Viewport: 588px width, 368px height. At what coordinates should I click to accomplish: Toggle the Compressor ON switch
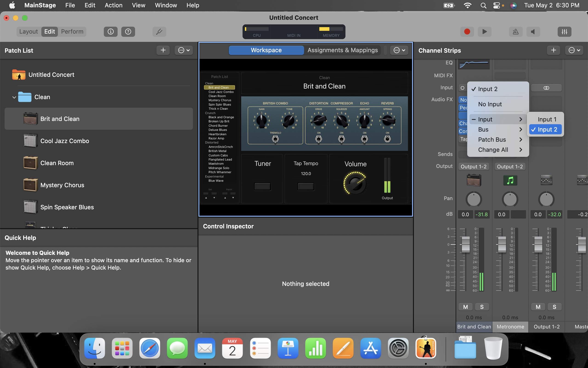tap(341, 139)
